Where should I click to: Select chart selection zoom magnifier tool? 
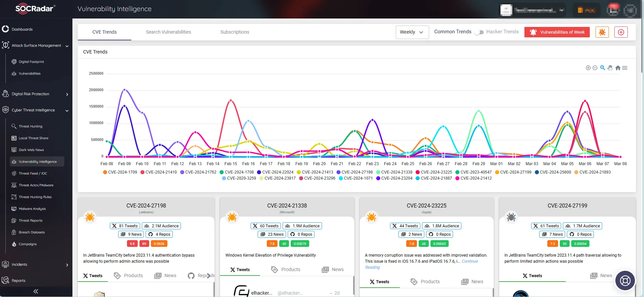click(603, 68)
